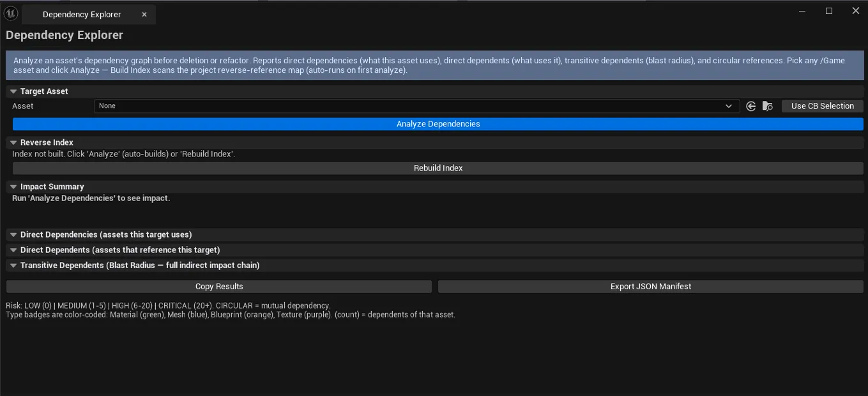Click the Rebuild Index button
The width and height of the screenshot is (868, 396).
click(x=438, y=168)
